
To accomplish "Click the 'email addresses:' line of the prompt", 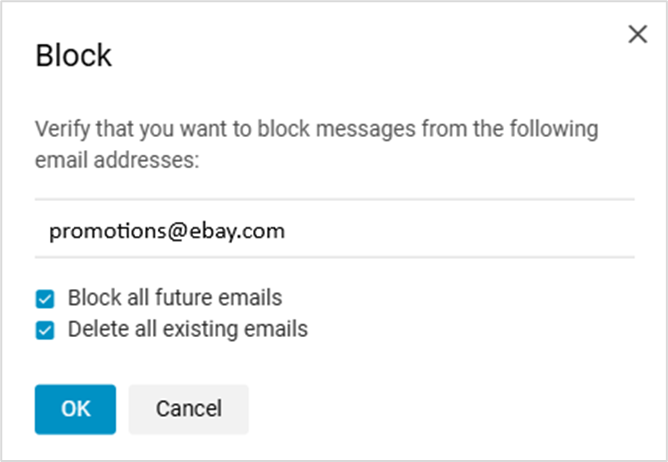I will [x=118, y=159].
